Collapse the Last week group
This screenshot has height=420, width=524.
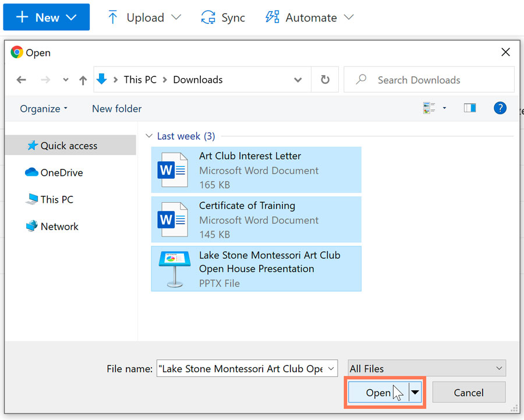149,136
